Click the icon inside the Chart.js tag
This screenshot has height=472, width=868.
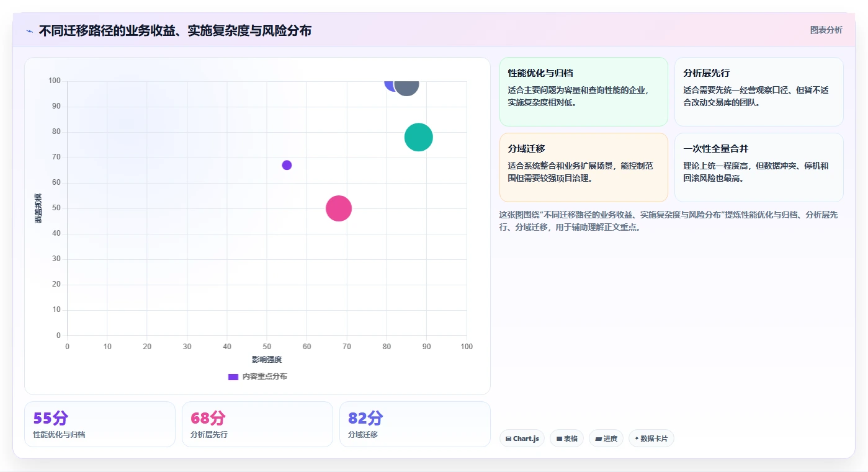click(x=509, y=439)
